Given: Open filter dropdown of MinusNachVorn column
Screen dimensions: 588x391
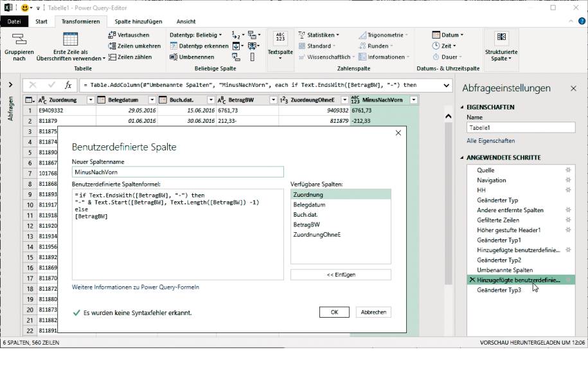Looking at the screenshot, I should tap(414, 100).
